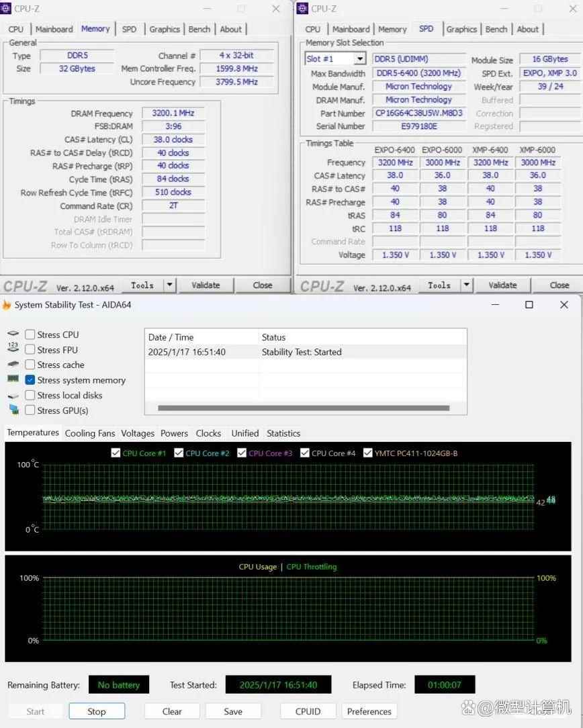Switch to CPU tab in right CPU-Z window

tap(313, 29)
